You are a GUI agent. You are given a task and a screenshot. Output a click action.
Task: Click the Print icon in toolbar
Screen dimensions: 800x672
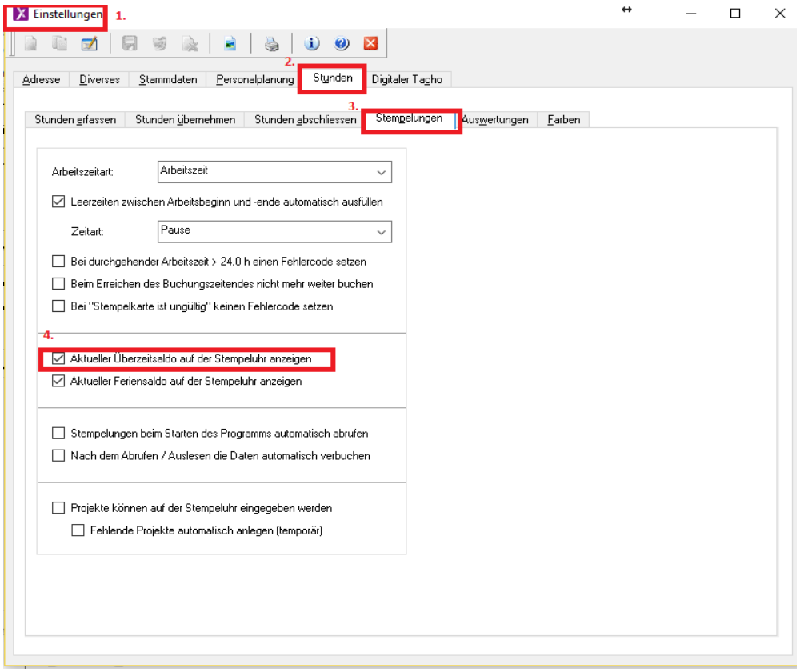(x=272, y=44)
